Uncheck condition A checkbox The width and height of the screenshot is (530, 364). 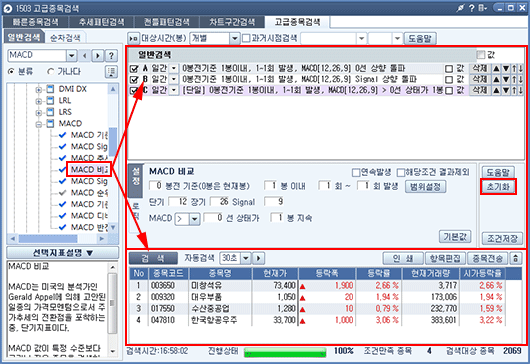(x=134, y=69)
